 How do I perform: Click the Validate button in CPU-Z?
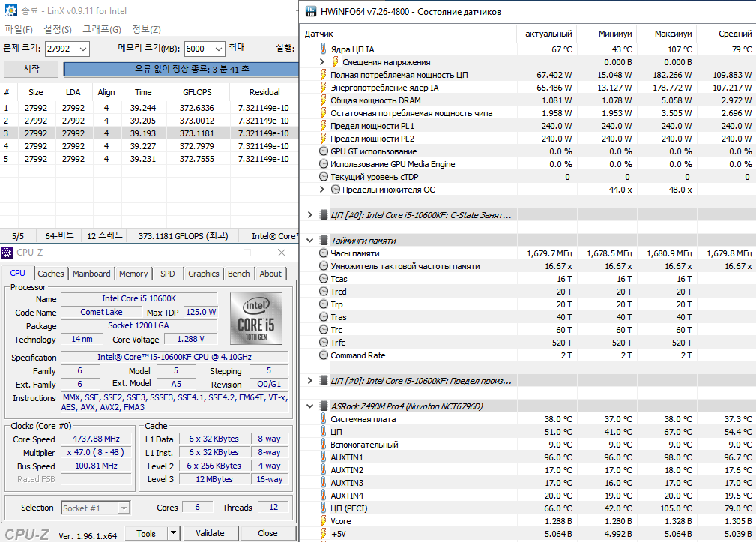(x=210, y=533)
